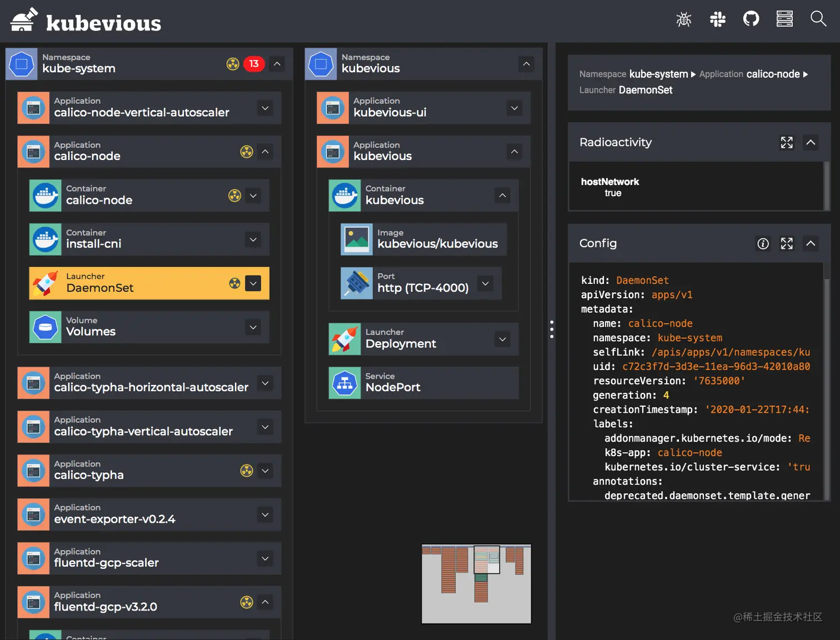Click the kubevious/kubevious image icon
The height and width of the screenshot is (640, 840).
[x=357, y=239]
